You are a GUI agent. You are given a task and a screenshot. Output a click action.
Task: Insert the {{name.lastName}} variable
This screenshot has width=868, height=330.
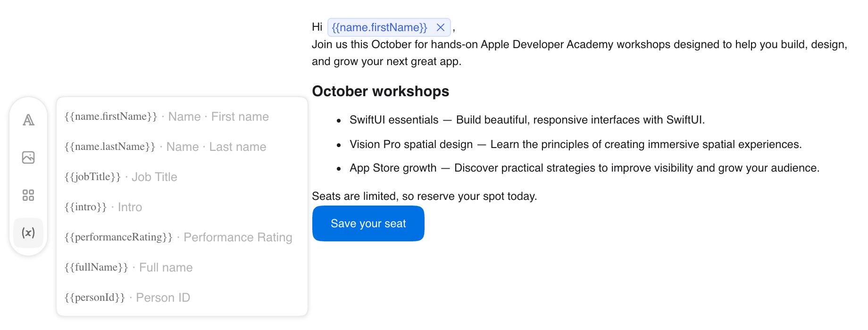pyautogui.click(x=182, y=147)
